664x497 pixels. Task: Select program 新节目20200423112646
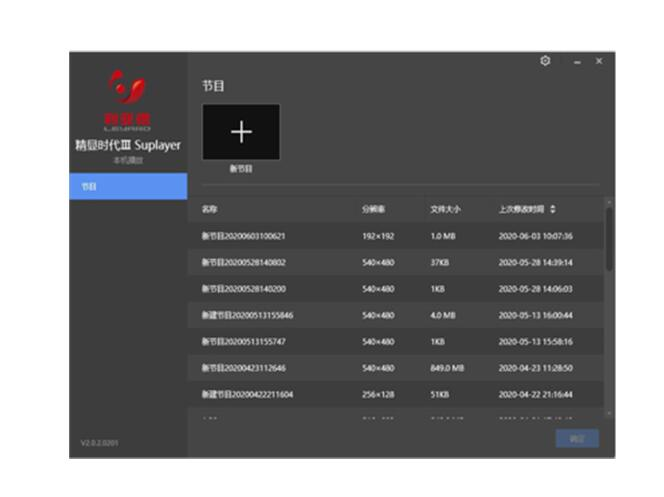[243, 368]
